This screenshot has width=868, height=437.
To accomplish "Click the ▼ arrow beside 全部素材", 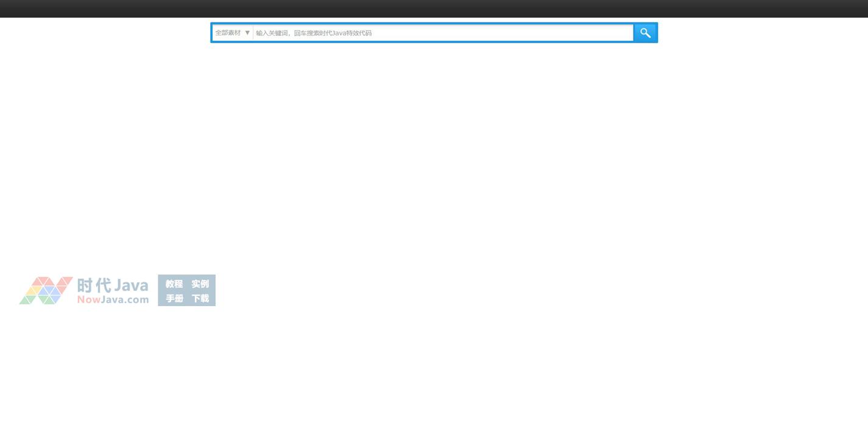I will tap(247, 33).
